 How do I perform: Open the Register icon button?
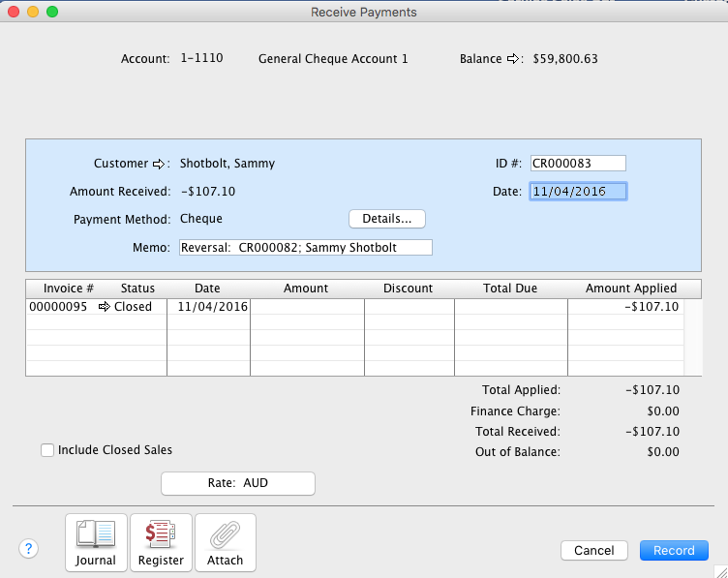click(161, 542)
